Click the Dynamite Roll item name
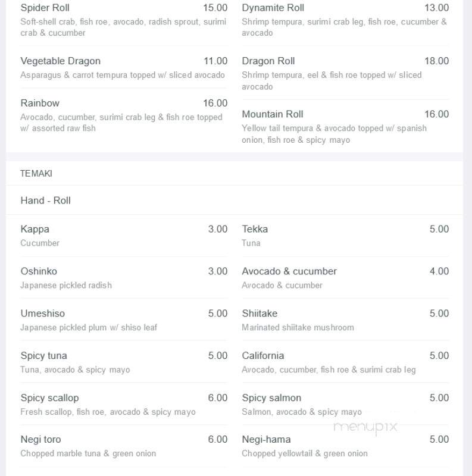The height and width of the screenshot is (476, 472). (273, 8)
